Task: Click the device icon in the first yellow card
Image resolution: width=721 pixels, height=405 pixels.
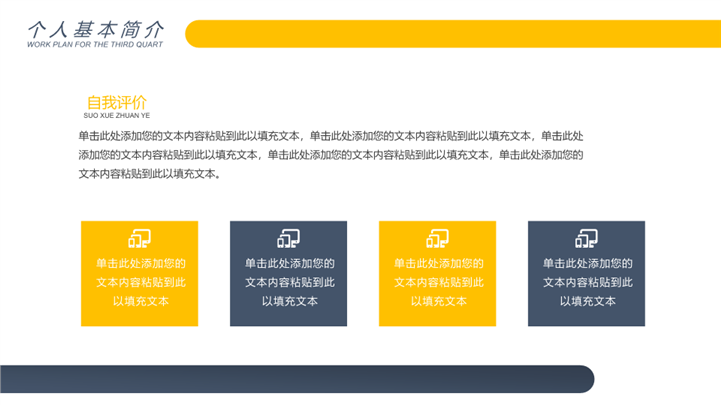Action: [139, 238]
